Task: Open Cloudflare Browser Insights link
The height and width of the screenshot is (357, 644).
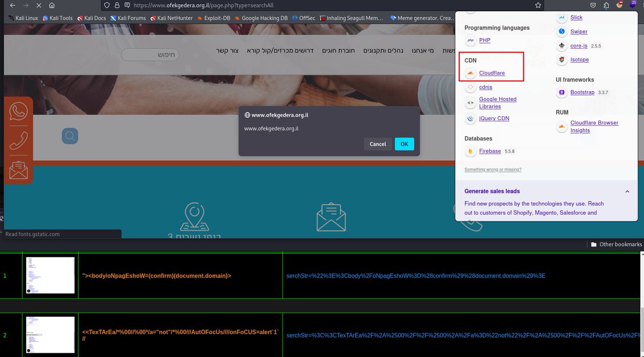Action: tap(594, 127)
